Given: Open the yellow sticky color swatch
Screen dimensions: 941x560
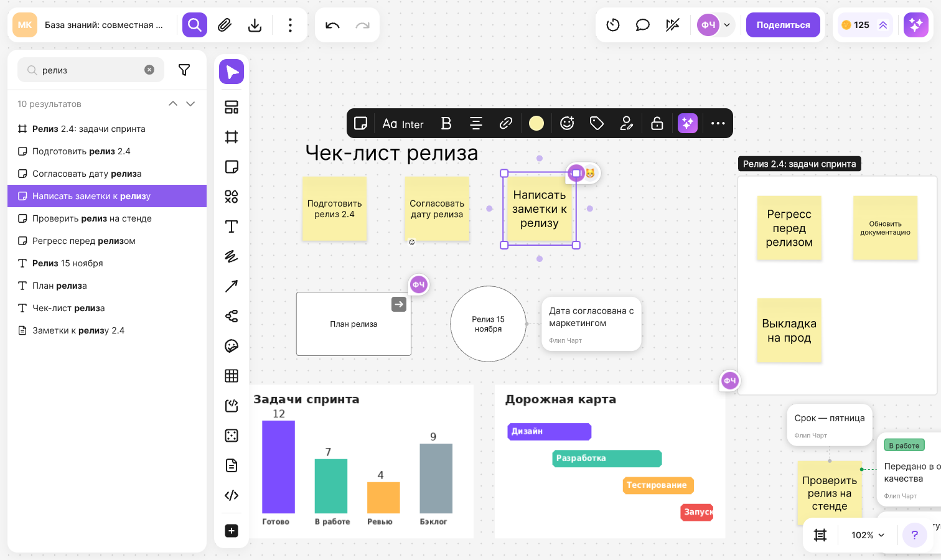Looking at the screenshot, I should [x=536, y=123].
